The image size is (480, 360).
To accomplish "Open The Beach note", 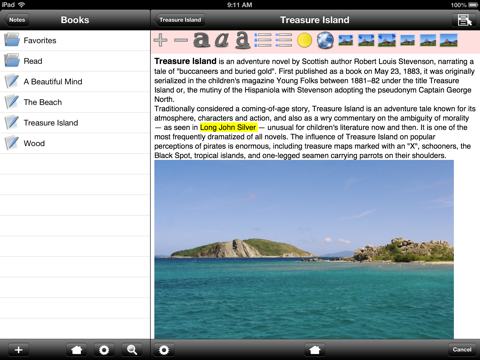I will (75, 102).
